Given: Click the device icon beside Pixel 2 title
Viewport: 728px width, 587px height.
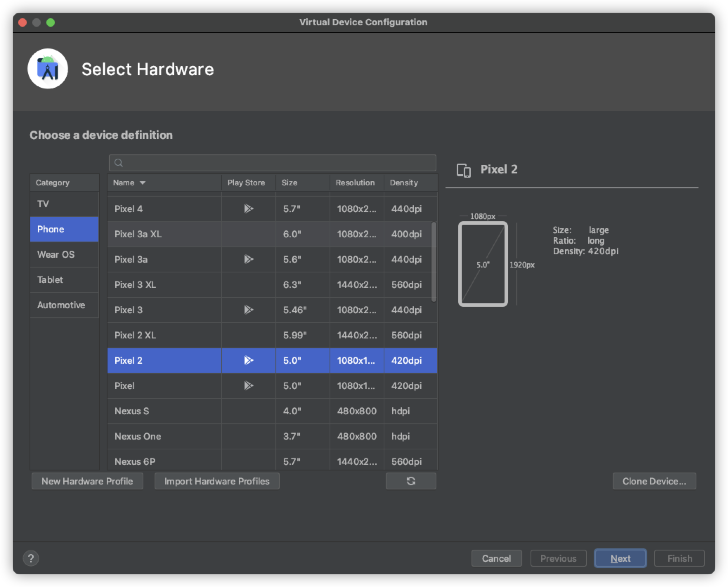Looking at the screenshot, I should pyautogui.click(x=463, y=170).
